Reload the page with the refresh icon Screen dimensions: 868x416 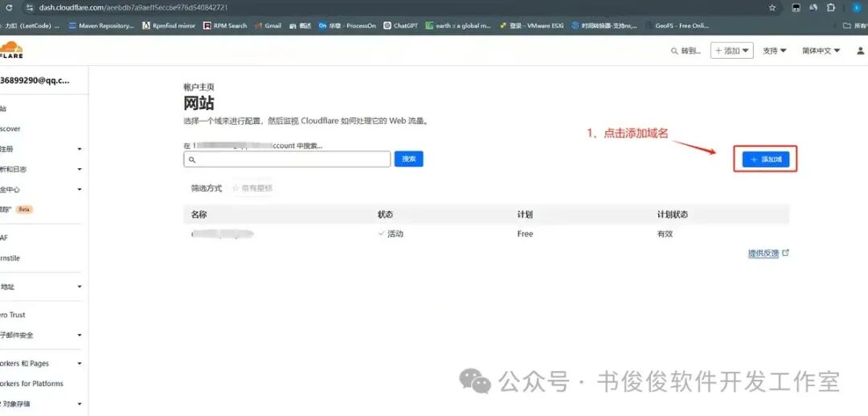point(9,8)
